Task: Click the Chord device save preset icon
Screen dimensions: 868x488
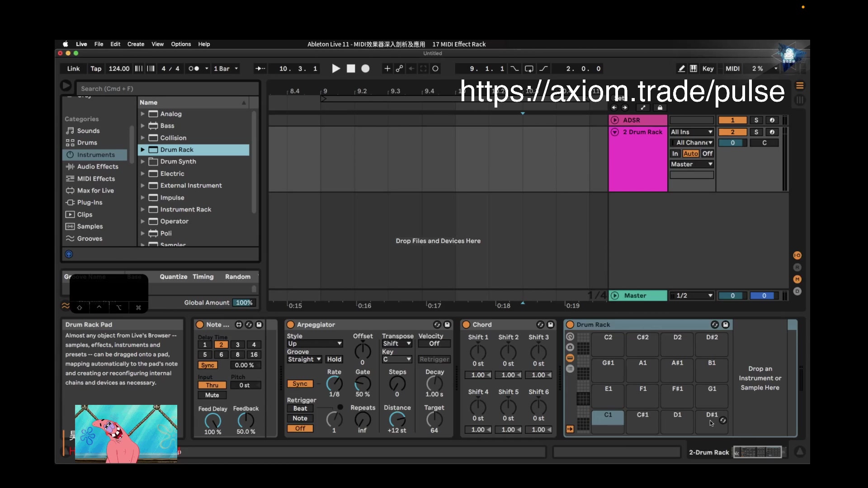Action: (x=550, y=325)
